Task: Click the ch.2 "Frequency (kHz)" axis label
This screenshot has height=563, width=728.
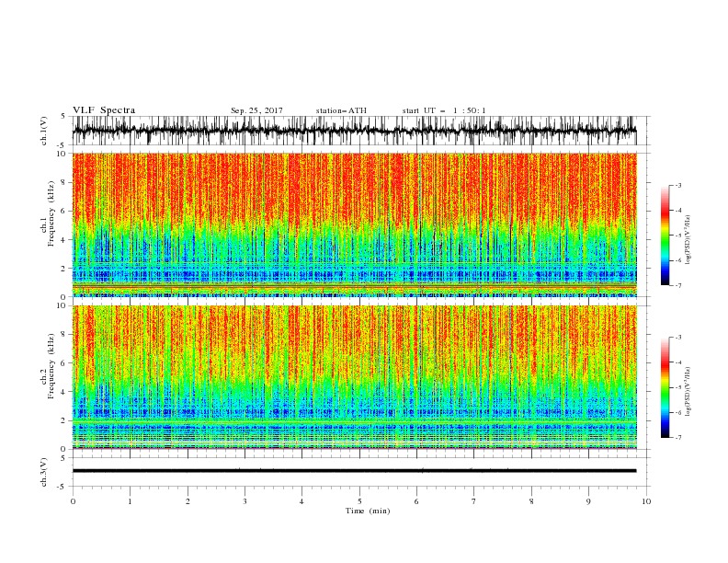Action: click(x=51, y=365)
